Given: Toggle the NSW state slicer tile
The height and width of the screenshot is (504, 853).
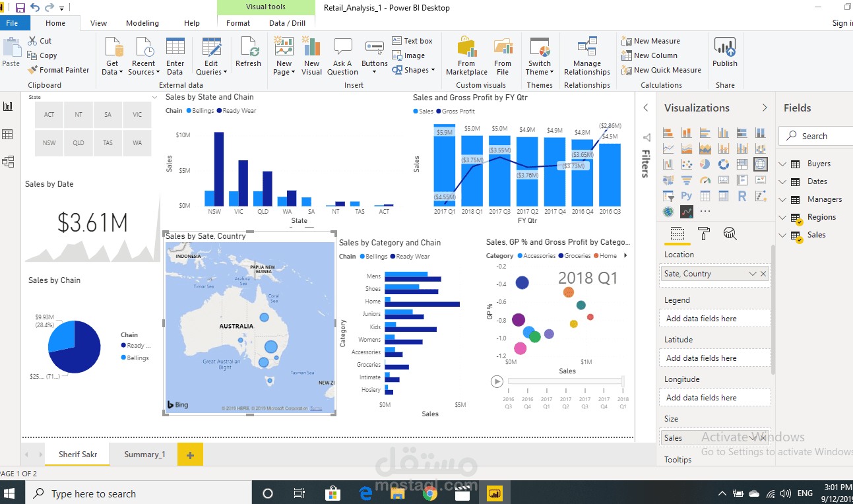Looking at the screenshot, I should [x=49, y=142].
